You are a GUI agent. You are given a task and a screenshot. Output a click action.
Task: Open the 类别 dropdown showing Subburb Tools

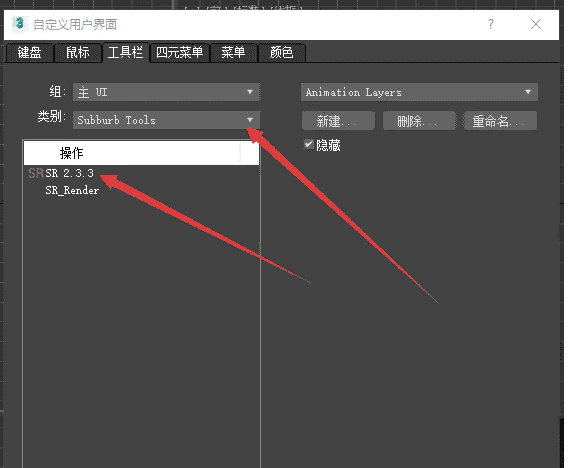click(166, 120)
